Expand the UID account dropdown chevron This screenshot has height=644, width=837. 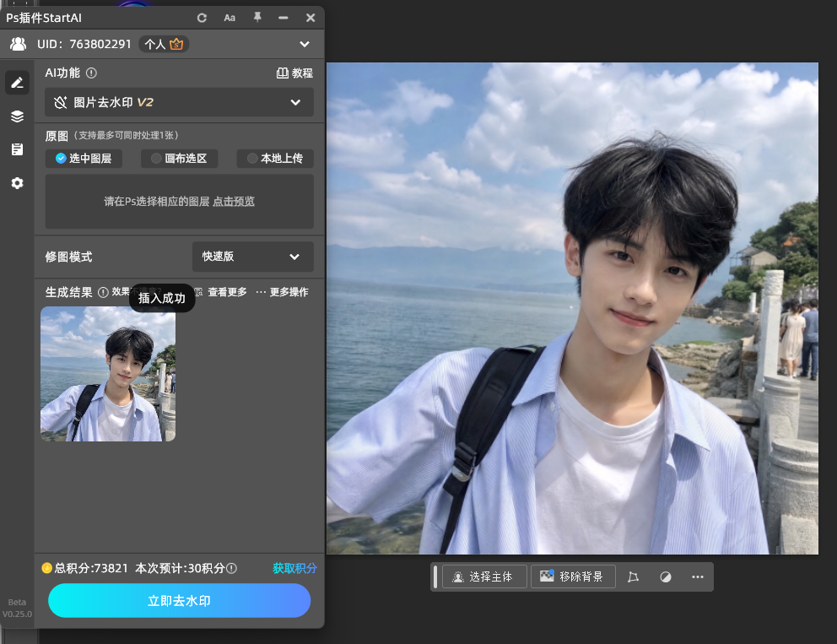(x=305, y=44)
